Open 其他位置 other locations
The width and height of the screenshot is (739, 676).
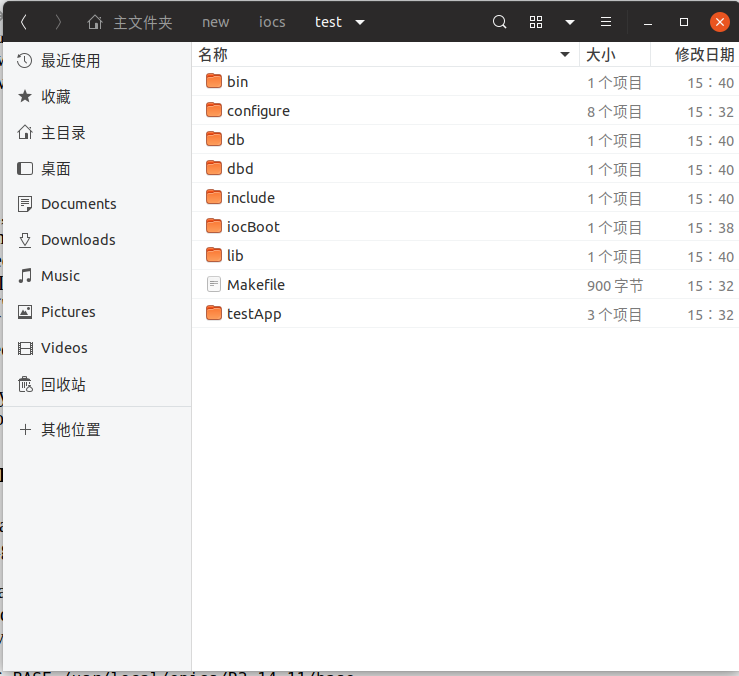pos(70,430)
